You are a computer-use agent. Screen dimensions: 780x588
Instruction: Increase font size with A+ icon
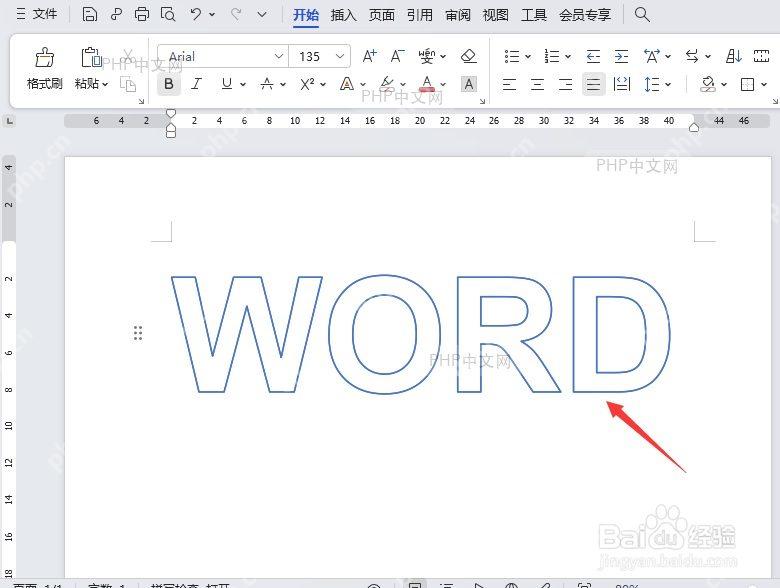[x=370, y=56]
